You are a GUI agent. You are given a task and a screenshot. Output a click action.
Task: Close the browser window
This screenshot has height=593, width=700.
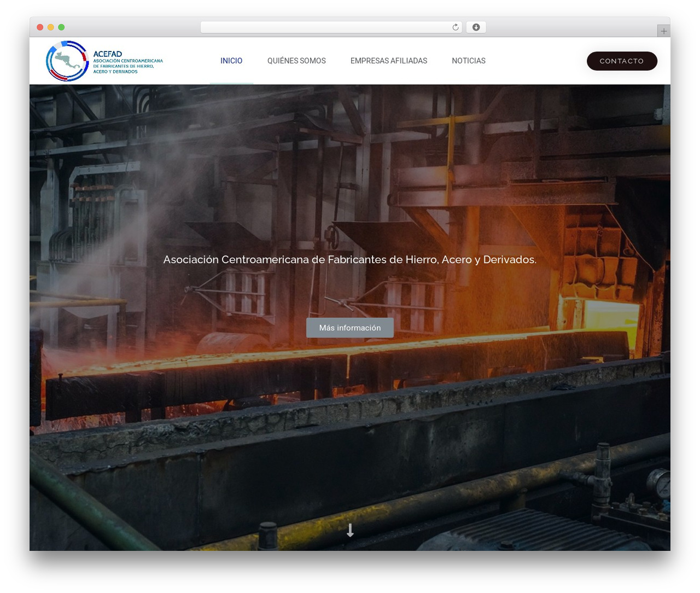point(40,27)
